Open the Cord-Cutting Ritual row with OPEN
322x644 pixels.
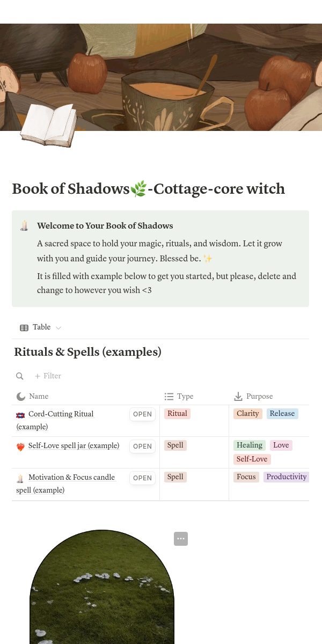(x=142, y=414)
